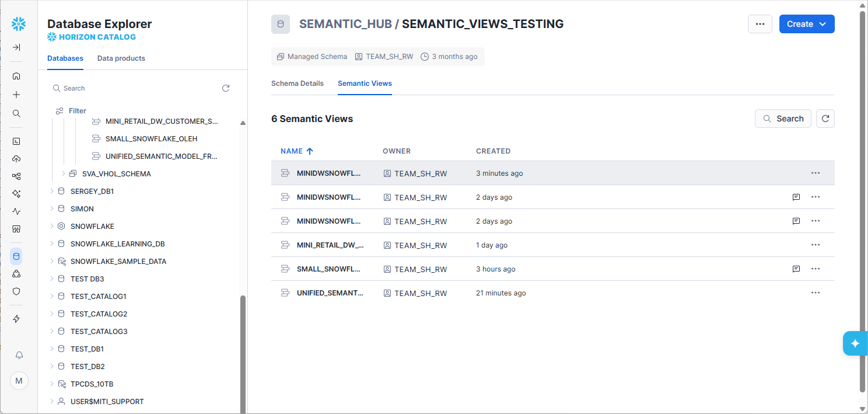This screenshot has height=414, width=868.
Task: Click the Search button above the table
Action: click(782, 119)
